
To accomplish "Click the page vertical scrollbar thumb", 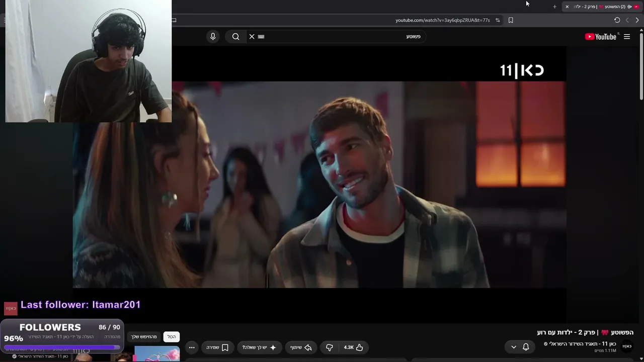I will click(x=641, y=65).
